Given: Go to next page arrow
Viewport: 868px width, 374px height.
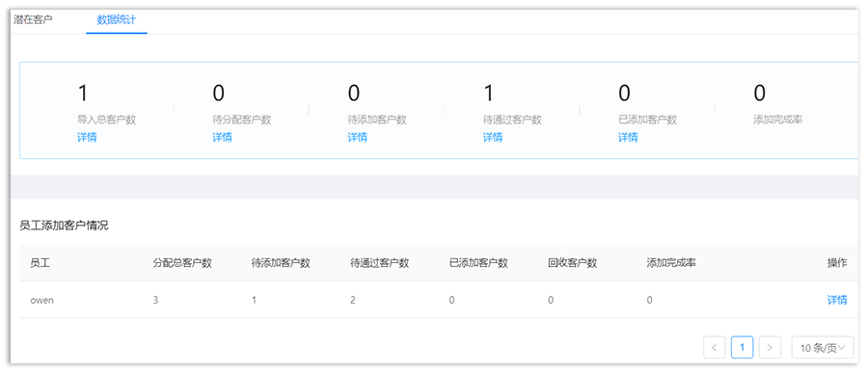Looking at the screenshot, I should click(770, 347).
